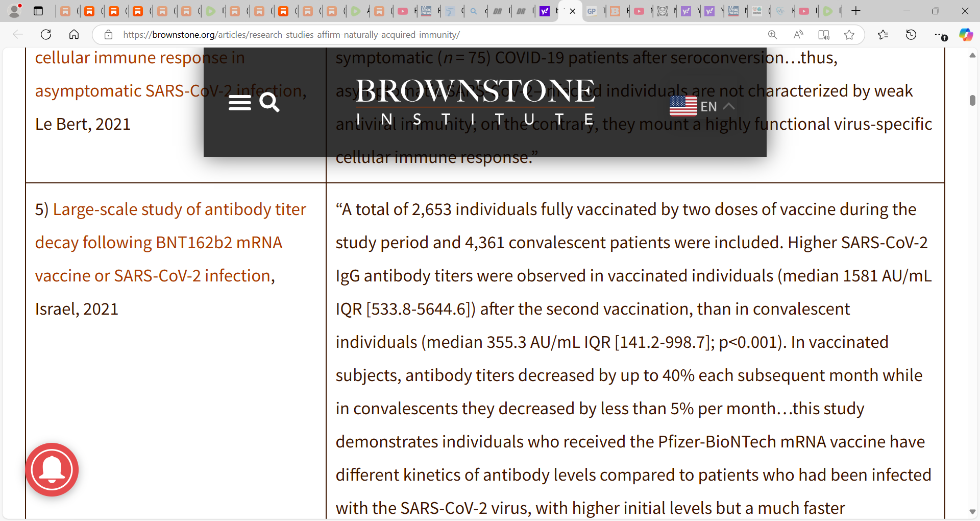Click the US flag icon

(683, 106)
